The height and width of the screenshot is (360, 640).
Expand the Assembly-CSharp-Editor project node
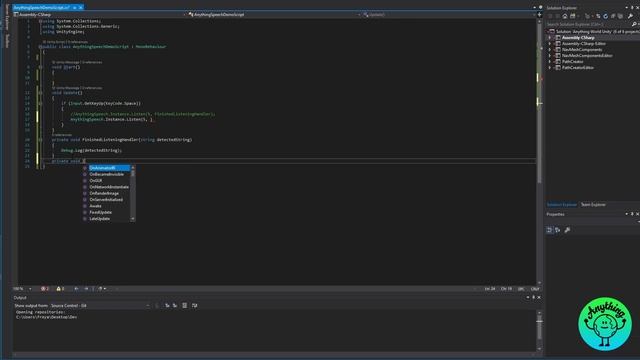pyautogui.click(x=550, y=44)
